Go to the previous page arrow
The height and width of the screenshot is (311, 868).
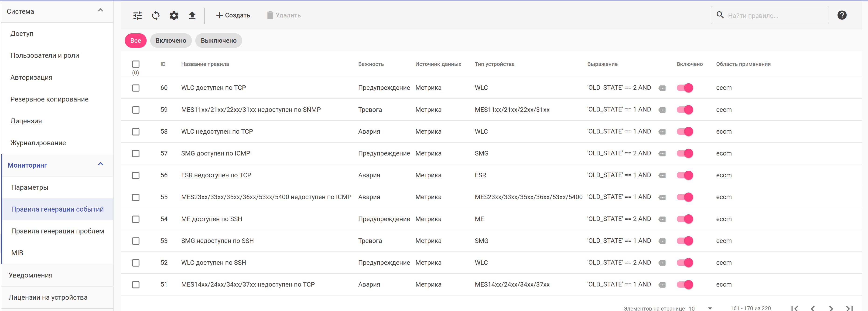pyautogui.click(x=813, y=308)
